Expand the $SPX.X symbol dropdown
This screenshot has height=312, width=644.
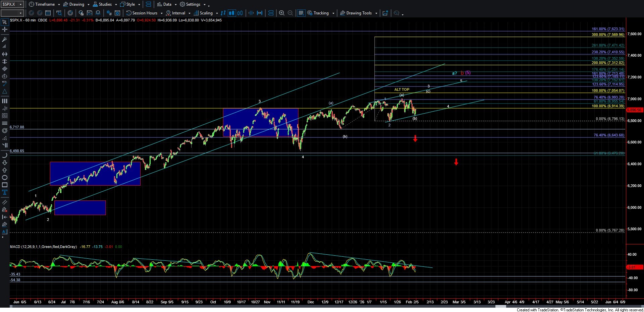click(20, 4)
